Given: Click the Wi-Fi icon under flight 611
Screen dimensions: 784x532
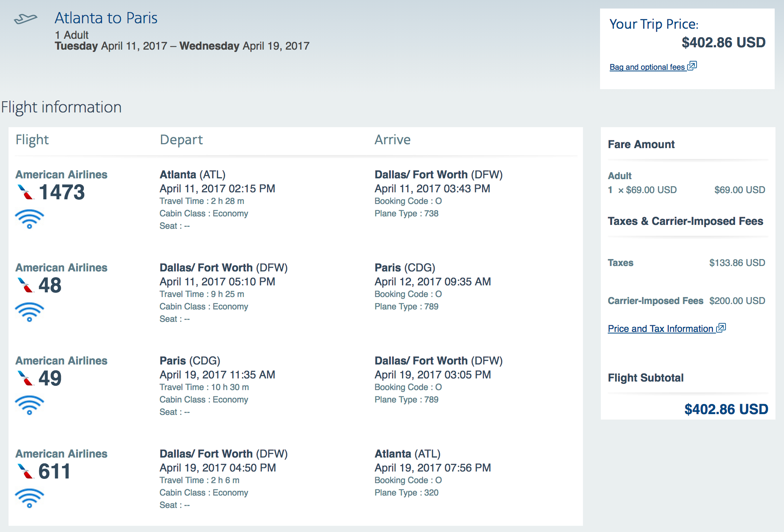Looking at the screenshot, I should tap(29, 498).
